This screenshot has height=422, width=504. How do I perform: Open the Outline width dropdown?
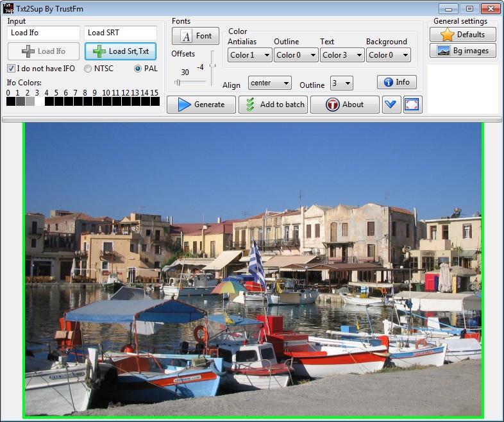pos(341,83)
